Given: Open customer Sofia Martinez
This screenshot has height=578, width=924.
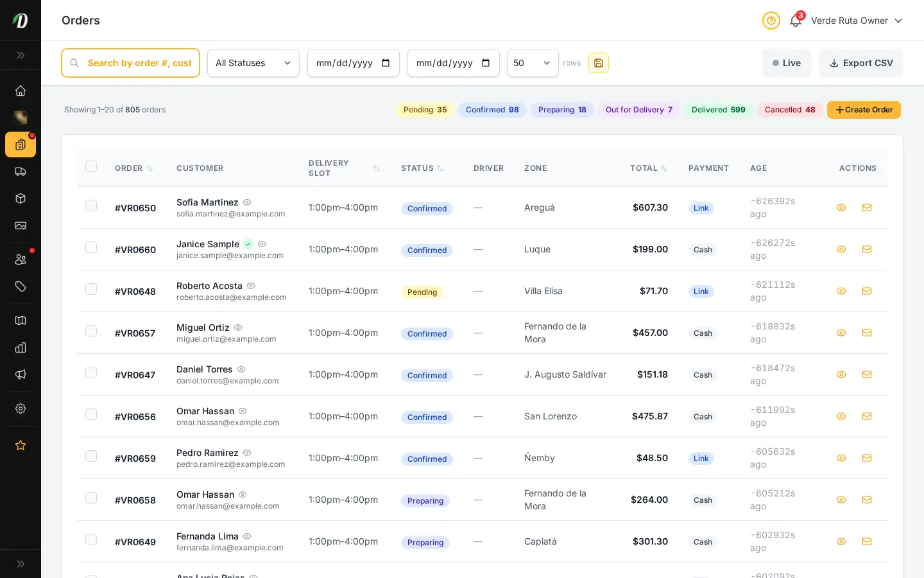Looking at the screenshot, I should 207,202.
